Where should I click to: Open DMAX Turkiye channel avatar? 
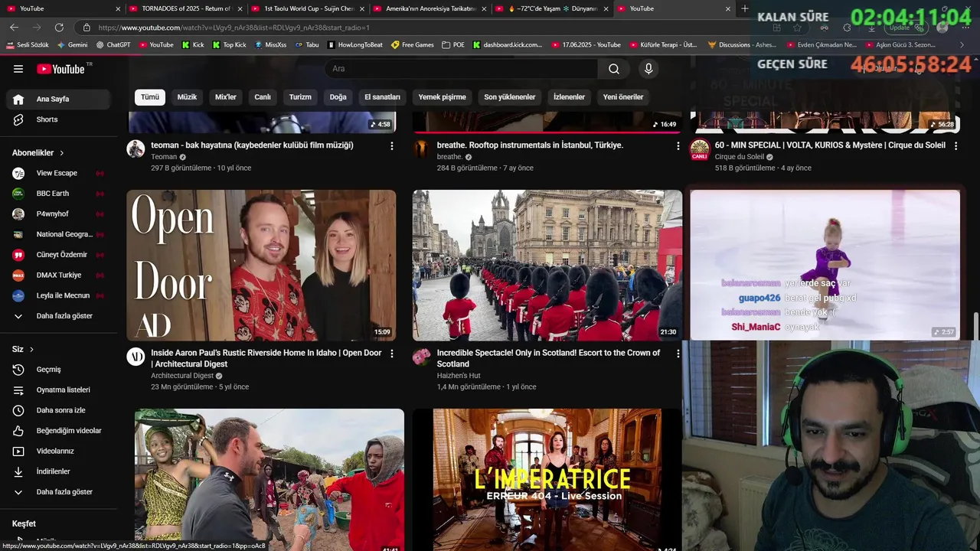(x=18, y=275)
